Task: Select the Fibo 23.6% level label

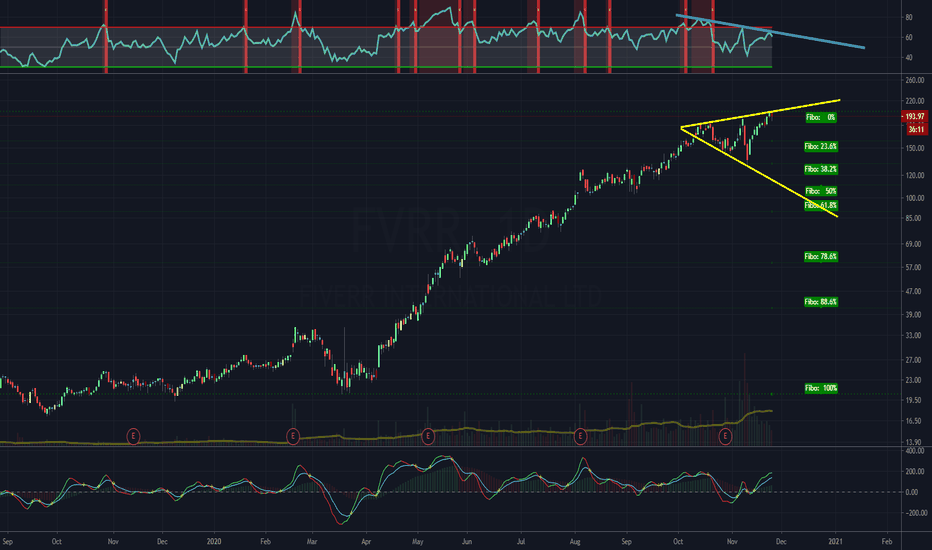Action: [x=821, y=146]
